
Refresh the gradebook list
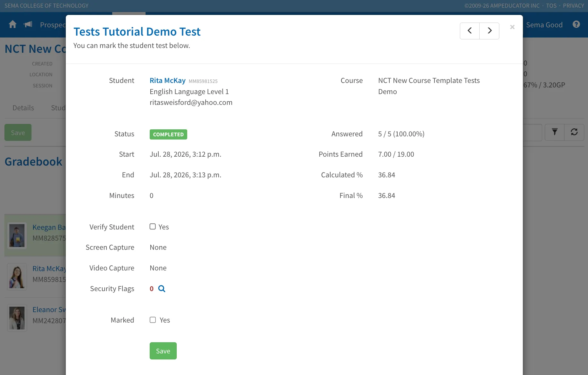tap(574, 132)
